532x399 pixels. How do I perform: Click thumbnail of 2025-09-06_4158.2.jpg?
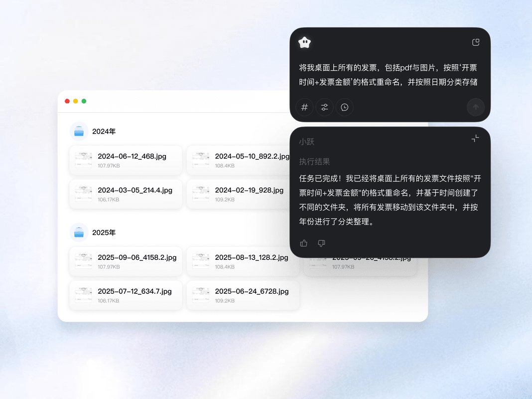(84, 261)
